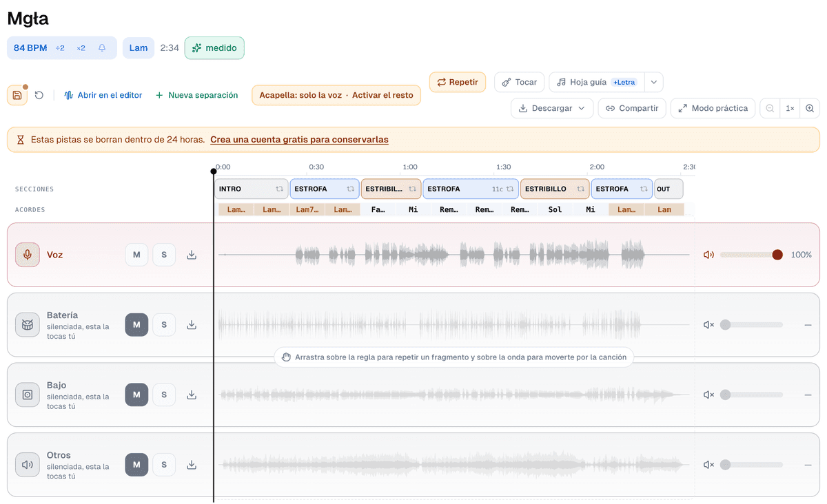This screenshot has height=504, width=827.
Task: Select the ESTROFA 11c section
Action: click(470, 189)
